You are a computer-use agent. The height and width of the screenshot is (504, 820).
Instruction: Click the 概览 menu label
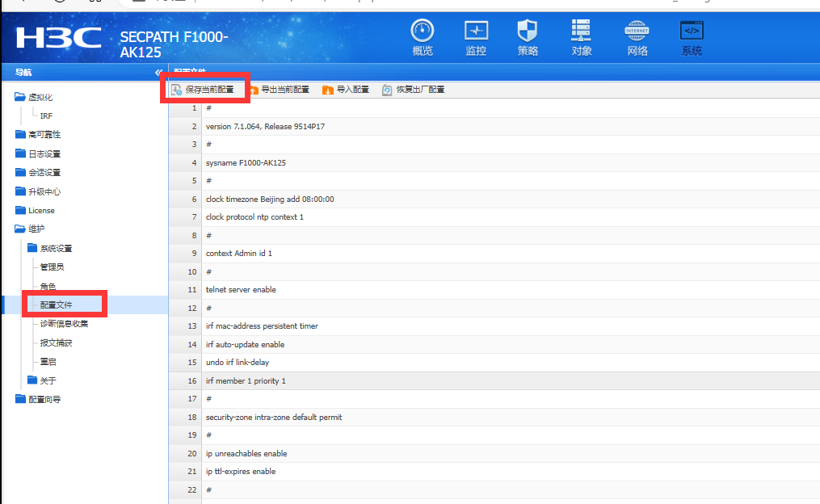[x=423, y=51]
